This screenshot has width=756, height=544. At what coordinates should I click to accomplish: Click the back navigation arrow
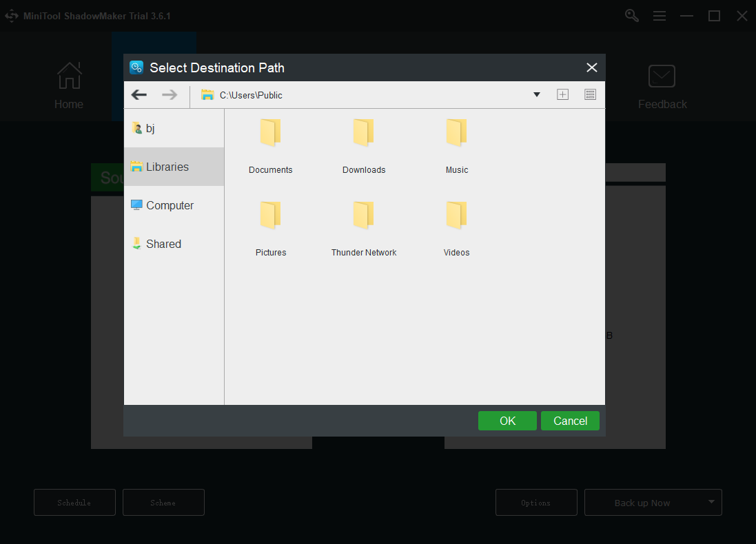tap(139, 94)
